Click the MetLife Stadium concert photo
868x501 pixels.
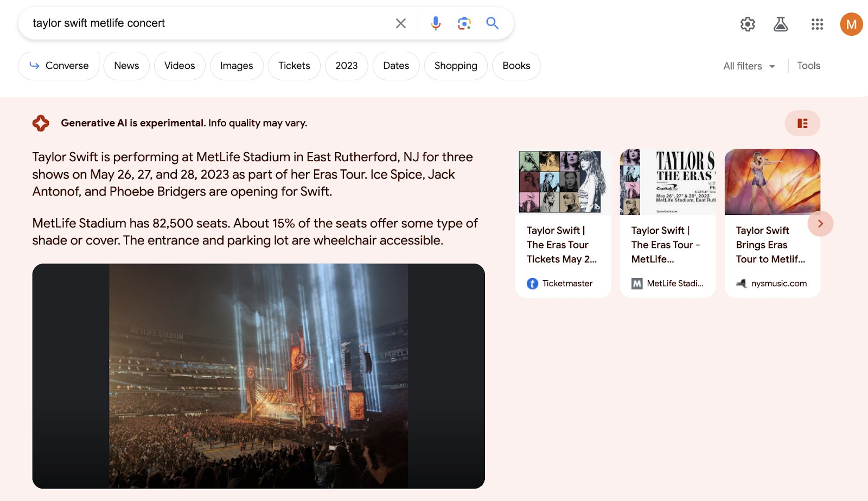[258, 376]
